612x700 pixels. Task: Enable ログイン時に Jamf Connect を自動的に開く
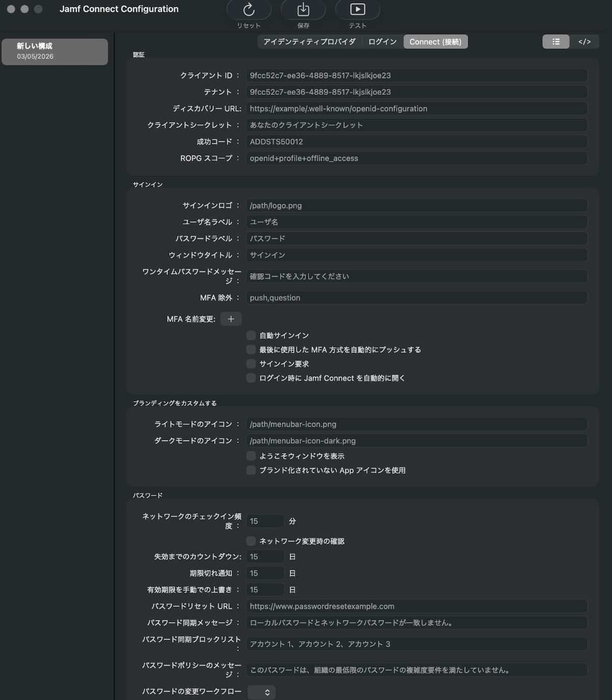click(x=250, y=378)
